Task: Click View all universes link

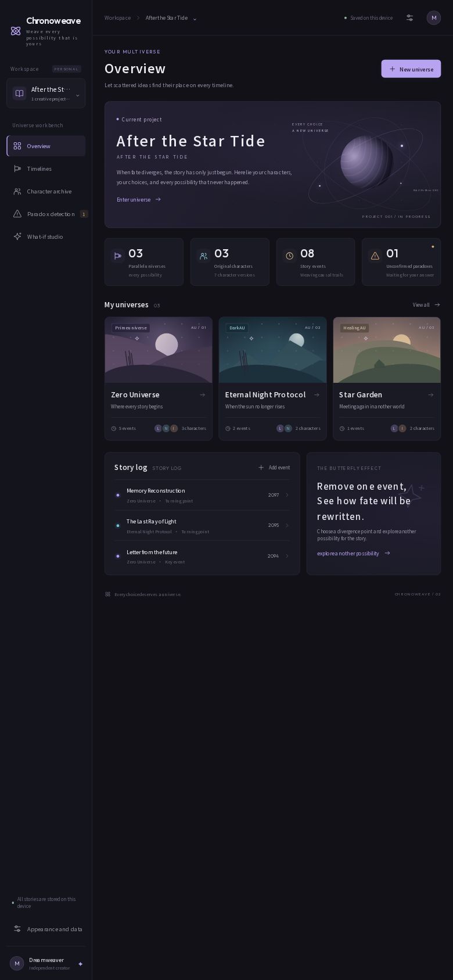Action: pos(426,305)
